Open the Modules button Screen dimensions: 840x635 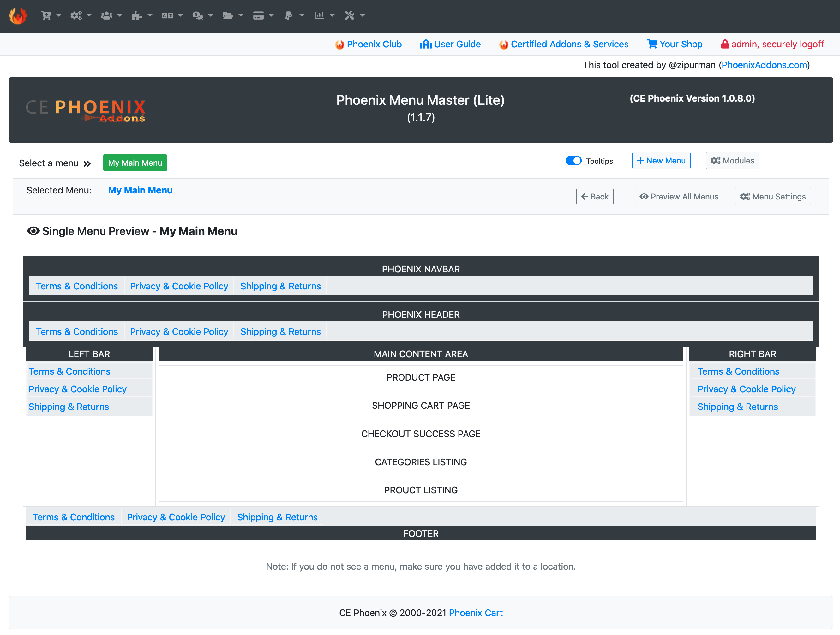[x=732, y=161]
